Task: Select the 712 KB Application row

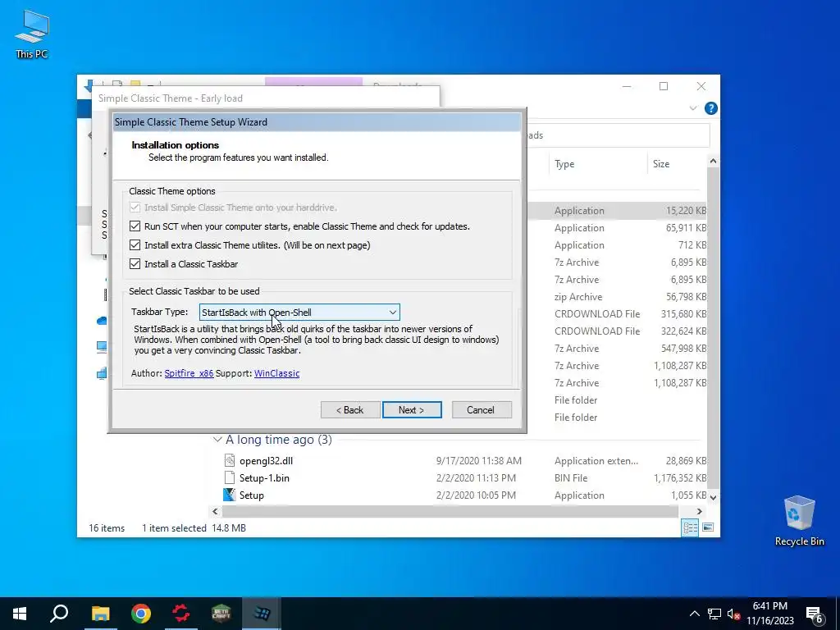Action: (x=617, y=244)
